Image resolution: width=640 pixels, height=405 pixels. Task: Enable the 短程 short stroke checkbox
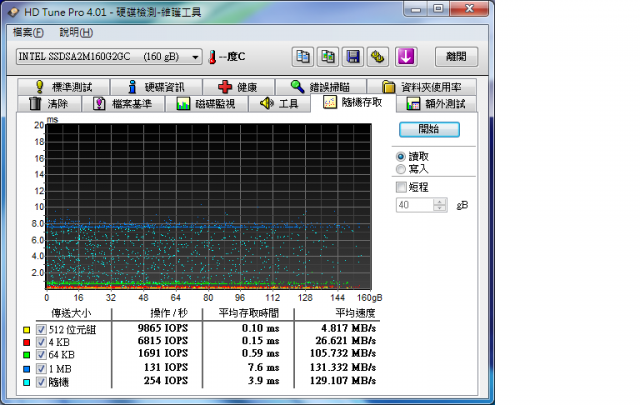pyautogui.click(x=401, y=187)
